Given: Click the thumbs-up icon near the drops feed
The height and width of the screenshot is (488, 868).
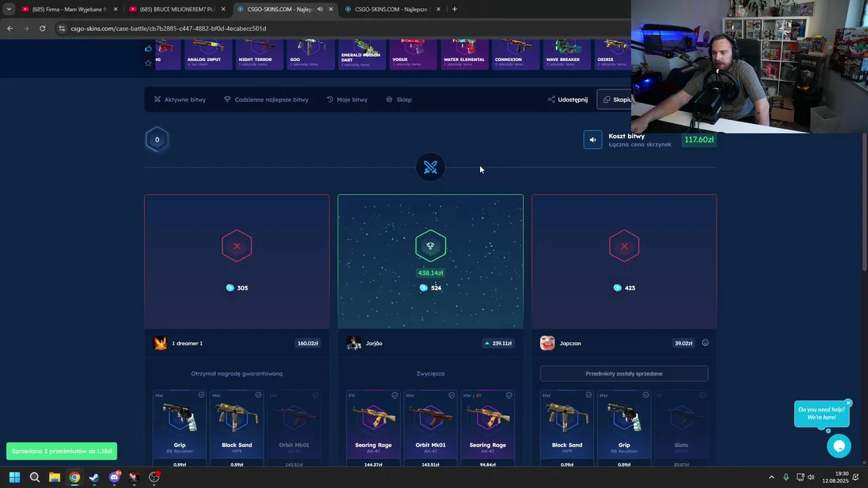Looking at the screenshot, I should coord(149,48).
